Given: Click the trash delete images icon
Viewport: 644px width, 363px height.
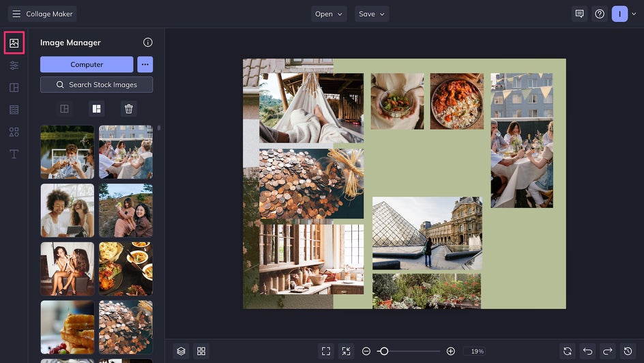Looking at the screenshot, I should click(x=128, y=108).
